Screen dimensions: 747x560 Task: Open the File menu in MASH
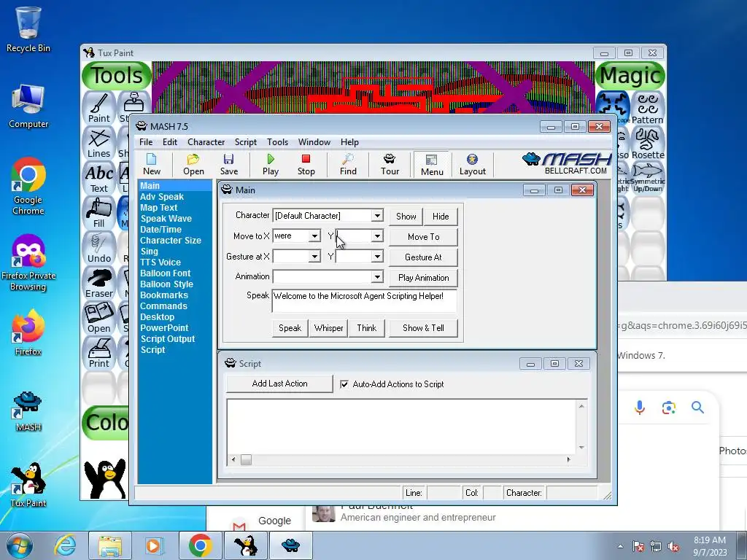pos(146,142)
